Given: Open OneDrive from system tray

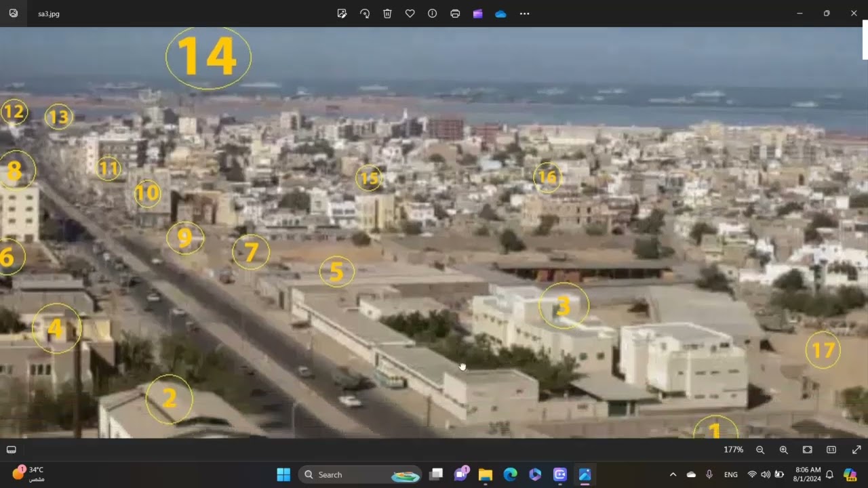Looking at the screenshot, I should point(691,474).
